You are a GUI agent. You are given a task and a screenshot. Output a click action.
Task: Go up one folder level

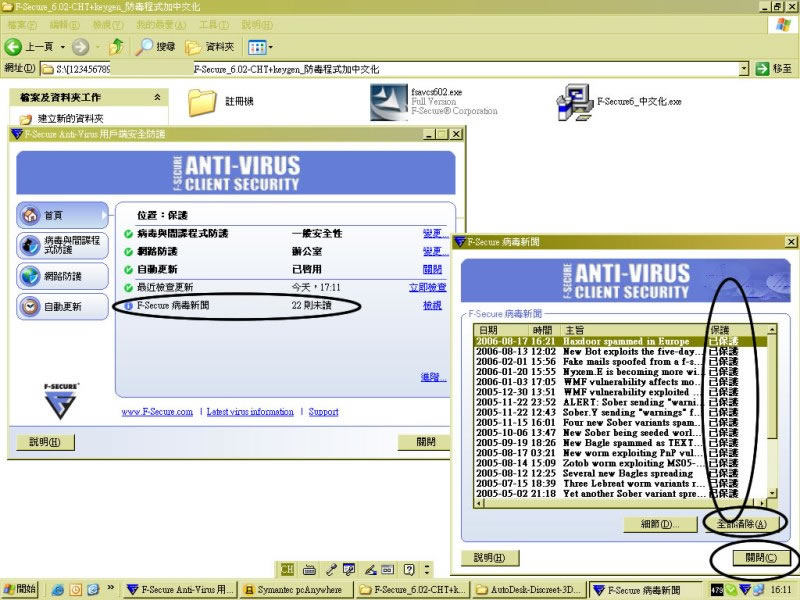tap(117, 47)
